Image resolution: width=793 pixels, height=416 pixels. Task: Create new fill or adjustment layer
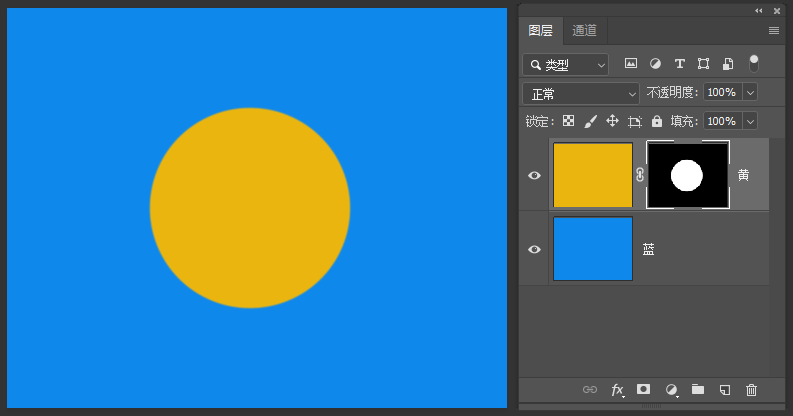pos(672,389)
